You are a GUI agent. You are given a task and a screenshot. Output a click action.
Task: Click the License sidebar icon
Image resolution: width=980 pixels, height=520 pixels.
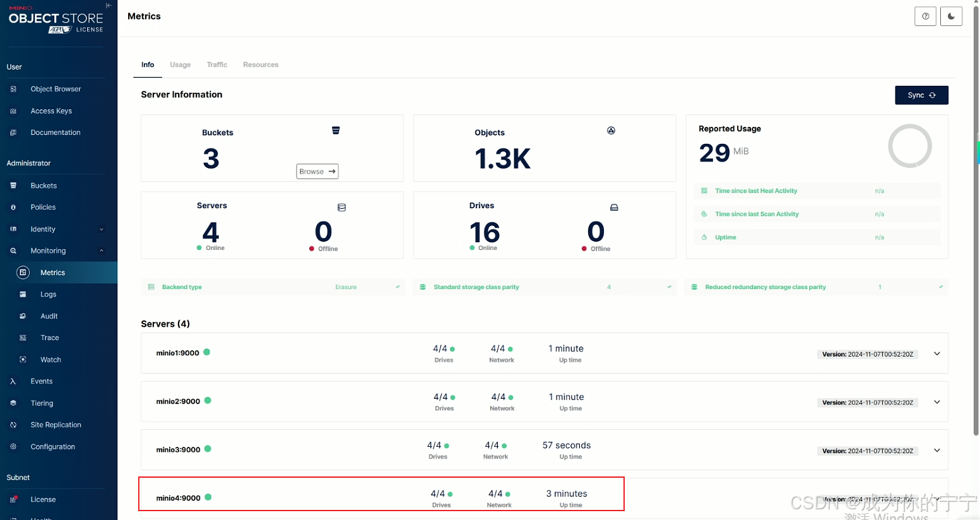13,499
